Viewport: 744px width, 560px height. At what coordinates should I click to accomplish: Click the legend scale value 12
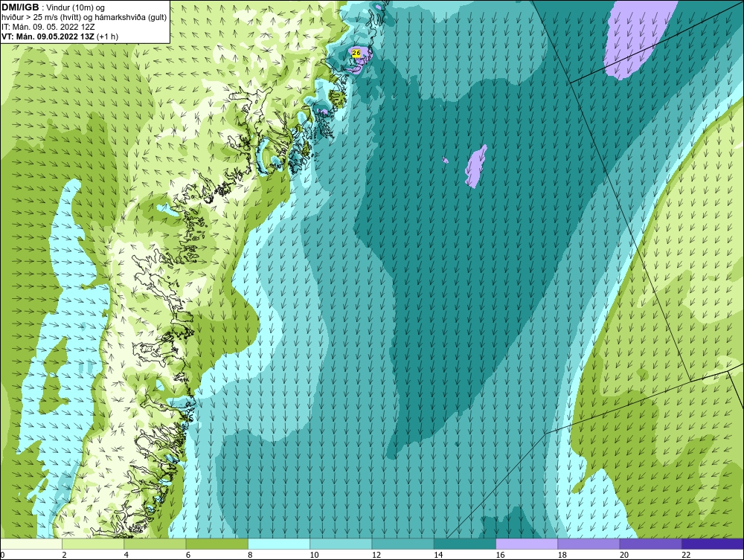(x=376, y=556)
